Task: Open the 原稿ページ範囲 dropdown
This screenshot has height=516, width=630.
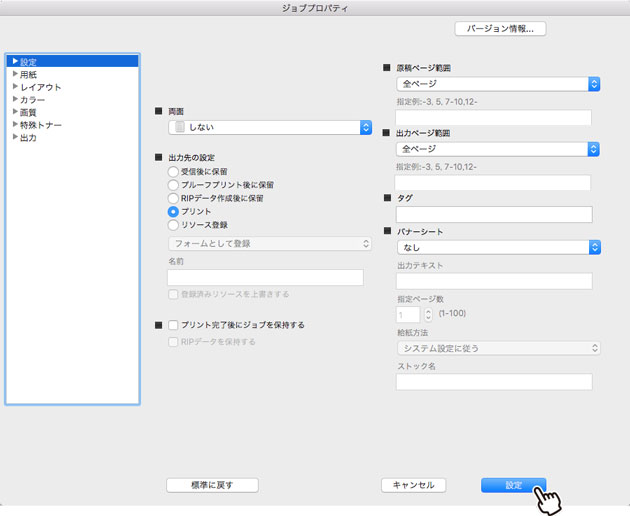Action: 497,85
